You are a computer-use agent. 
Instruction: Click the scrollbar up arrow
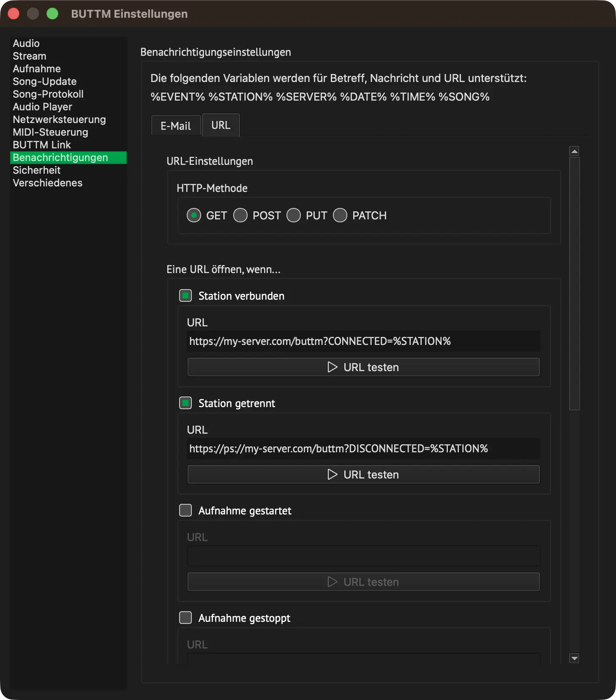pyautogui.click(x=574, y=151)
